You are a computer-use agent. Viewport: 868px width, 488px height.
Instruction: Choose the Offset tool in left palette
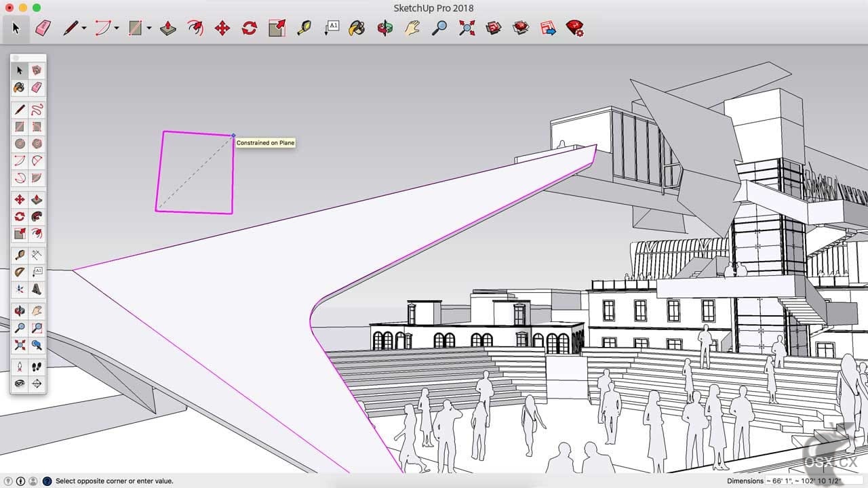[x=37, y=234]
